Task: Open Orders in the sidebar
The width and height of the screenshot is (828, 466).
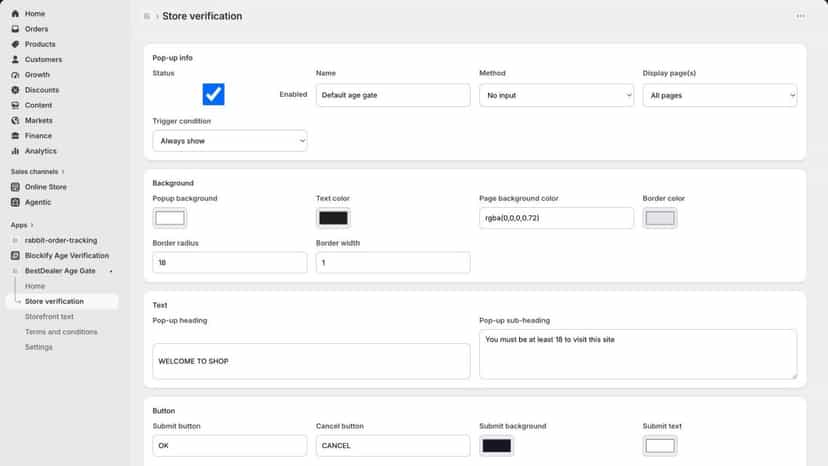Action: pos(36,29)
